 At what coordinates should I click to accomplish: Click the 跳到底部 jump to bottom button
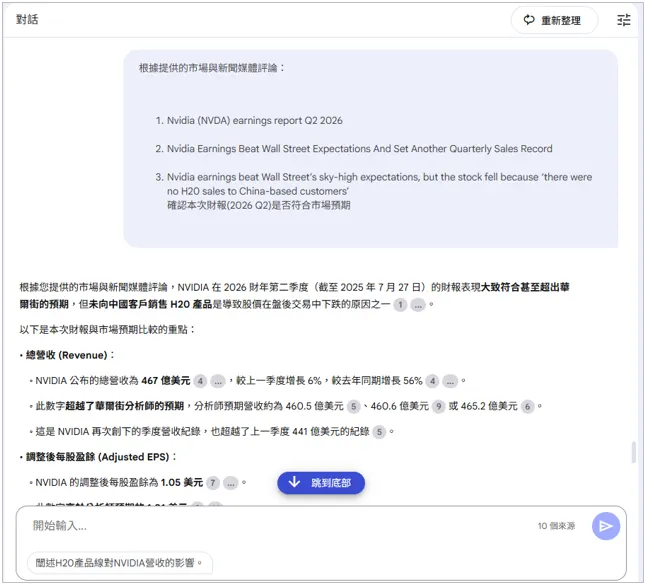tap(321, 483)
